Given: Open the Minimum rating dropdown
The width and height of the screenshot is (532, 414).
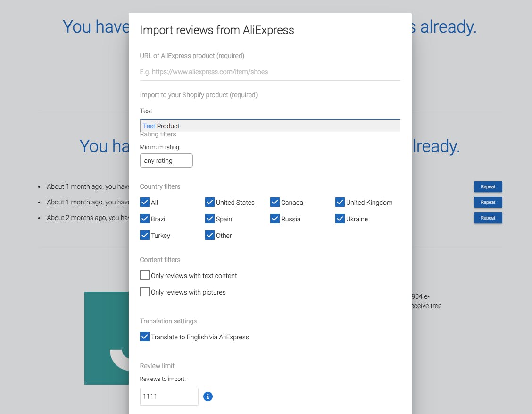Looking at the screenshot, I should click(166, 161).
